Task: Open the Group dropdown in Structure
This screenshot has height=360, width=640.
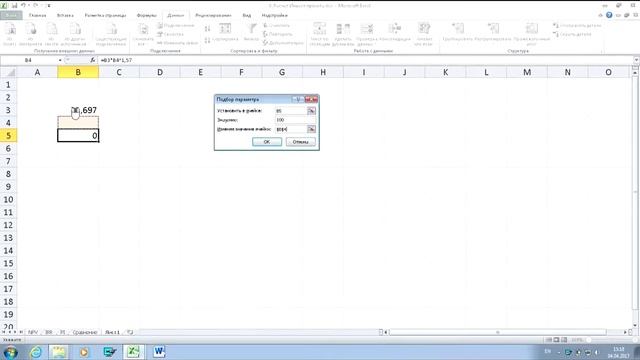Action: 458,33
